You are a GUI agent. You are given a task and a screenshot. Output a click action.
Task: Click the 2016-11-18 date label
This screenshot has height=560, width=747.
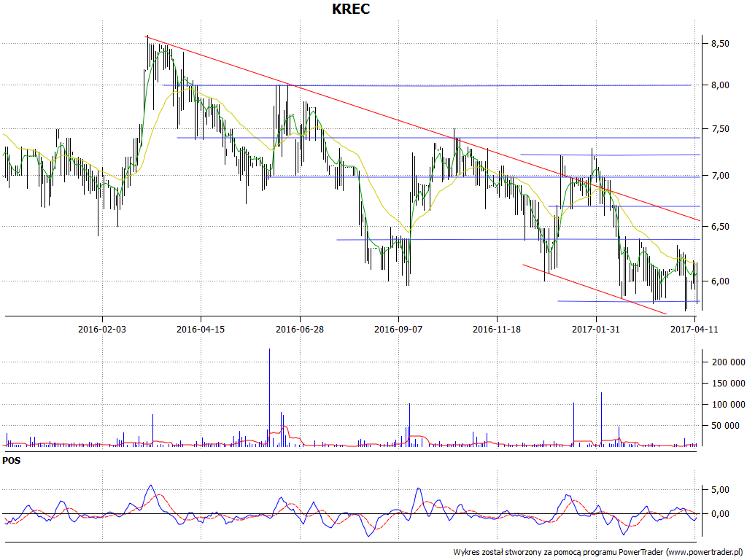pyautogui.click(x=497, y=329)
